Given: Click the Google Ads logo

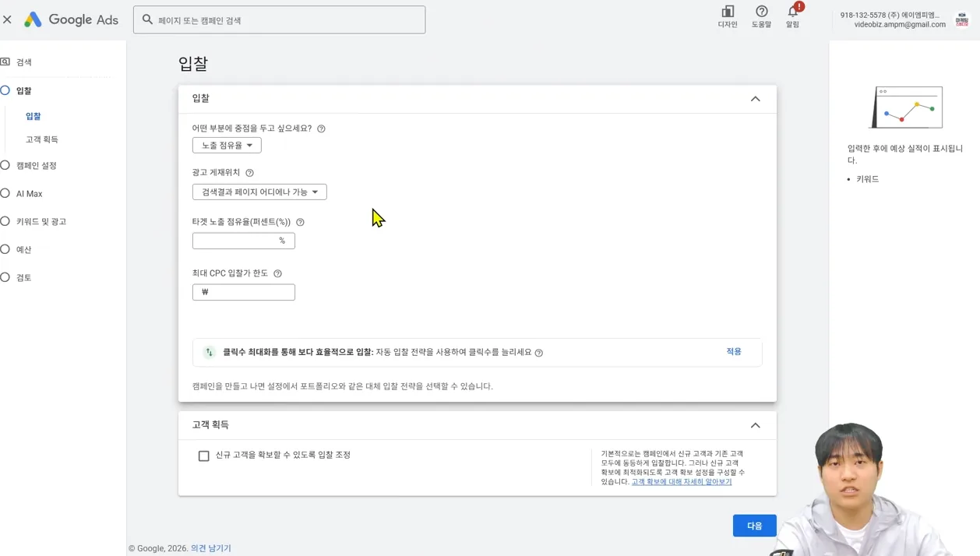Looking at the screenshot, I should (71, 19).
